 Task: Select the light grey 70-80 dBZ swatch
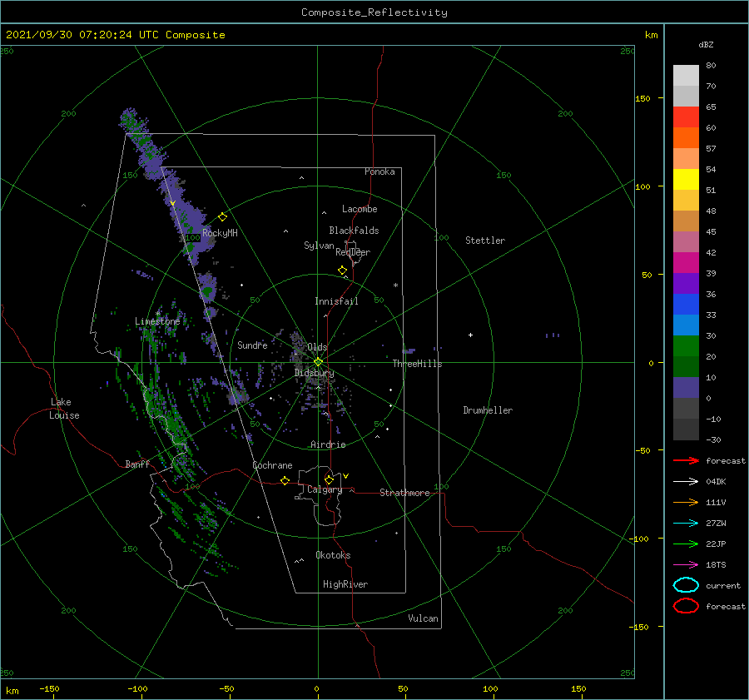click(x=686, y=76)
